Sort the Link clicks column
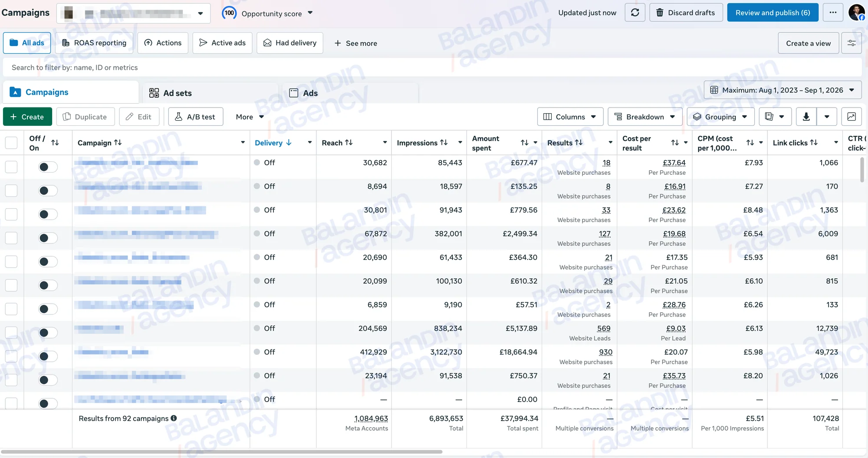The height and width of the screenshot is (458, 868). [x=814, y=143]
